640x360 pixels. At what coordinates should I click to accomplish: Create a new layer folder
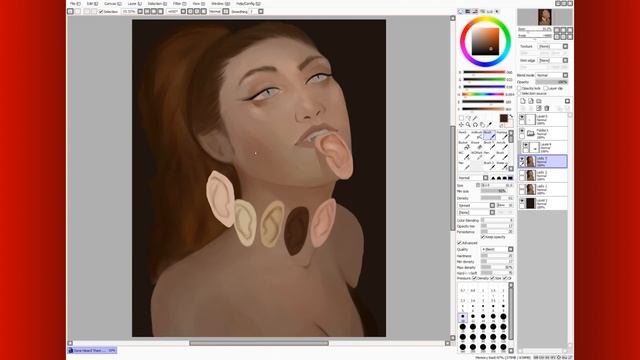[539, 101]
